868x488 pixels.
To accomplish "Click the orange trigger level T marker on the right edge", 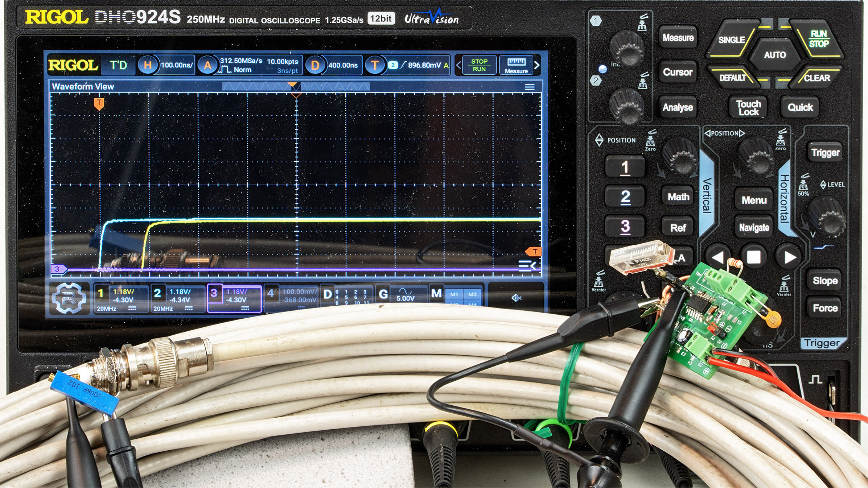I will click(534, 252).
